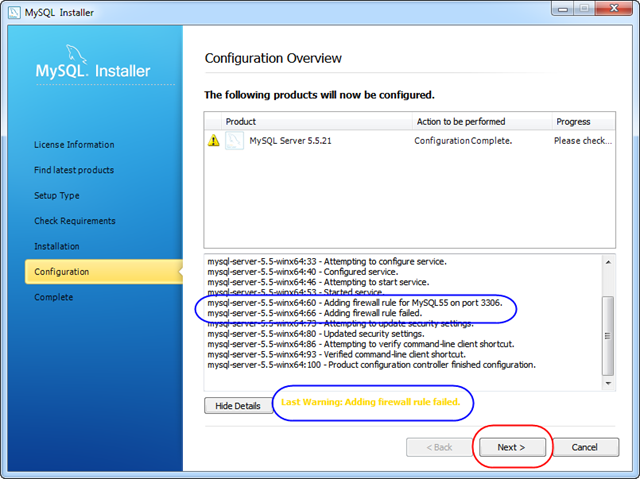
Task: Select the MySQL Server 5.5.21 row text
Action: point(290,141)
